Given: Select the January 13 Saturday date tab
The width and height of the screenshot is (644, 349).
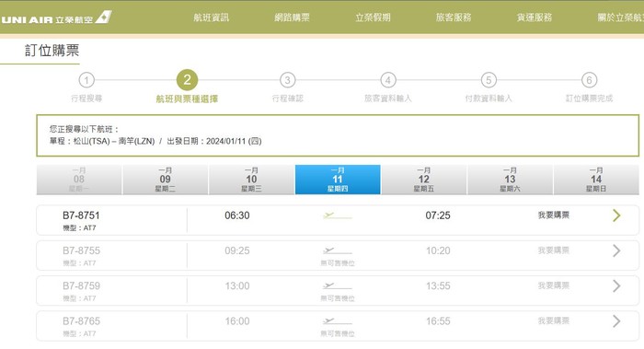Looking at the screenshot, I should point(510,180).
